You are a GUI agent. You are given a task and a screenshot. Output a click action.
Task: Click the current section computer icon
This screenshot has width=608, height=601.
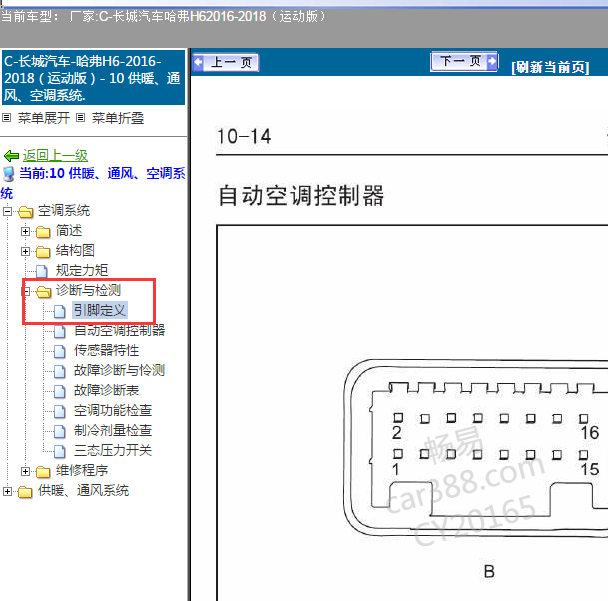click(9, 174)
